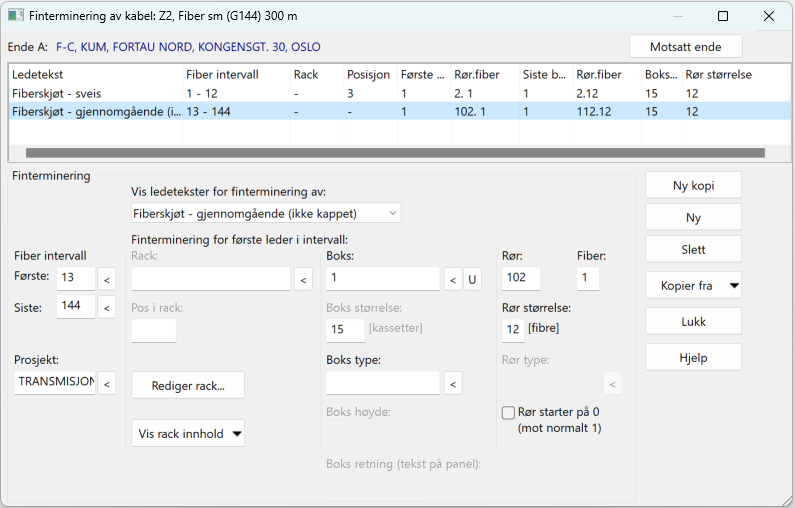Click the Rør number field
The height and width of the screenshot is (508, 795).
pyautogui.click(x=521, y=278)
